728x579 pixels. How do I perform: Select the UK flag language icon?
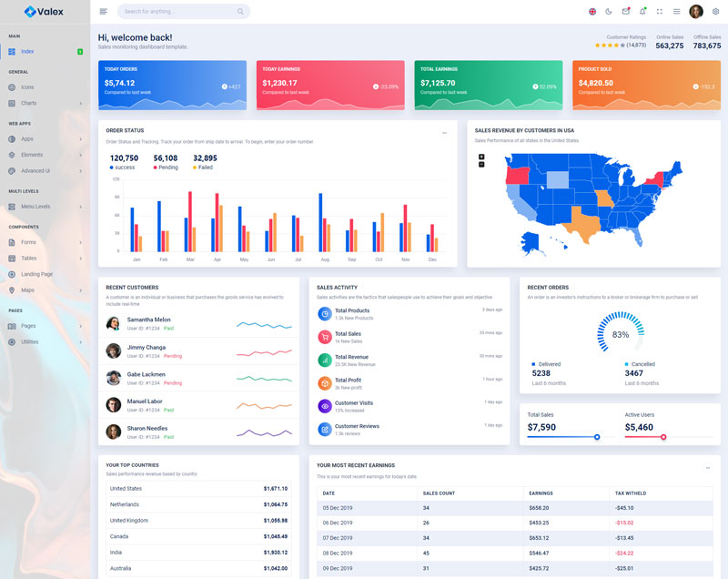592,12
